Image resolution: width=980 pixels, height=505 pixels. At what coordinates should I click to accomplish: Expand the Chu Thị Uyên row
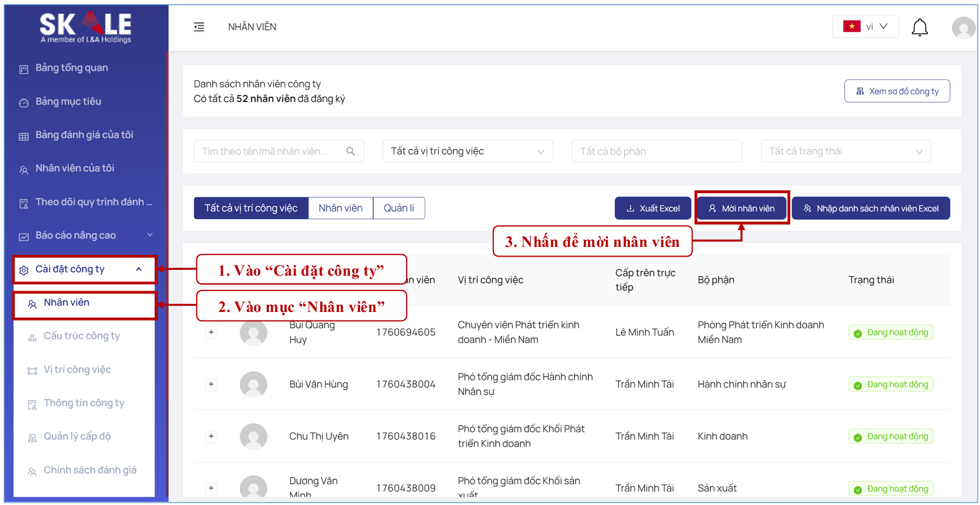tap(211, 436)
